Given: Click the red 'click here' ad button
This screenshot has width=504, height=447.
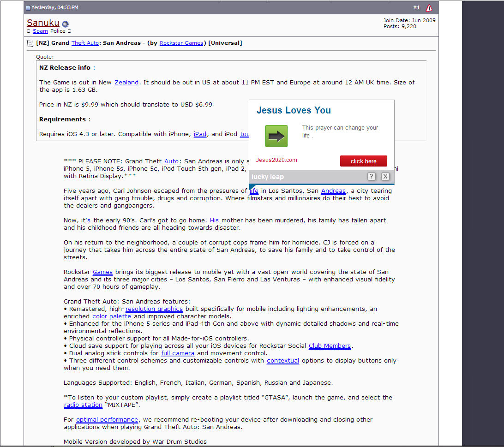Looking at the screenshot, I should [x=364, y=161].
